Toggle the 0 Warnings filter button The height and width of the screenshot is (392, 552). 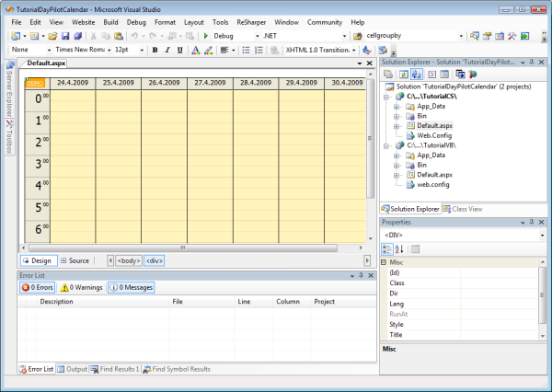[81, 287]
